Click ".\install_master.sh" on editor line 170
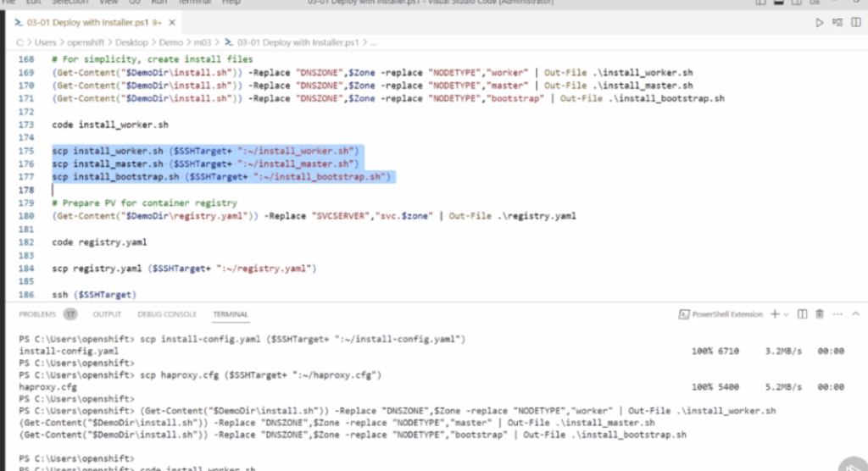868x471 pixels. click(641, 86)
